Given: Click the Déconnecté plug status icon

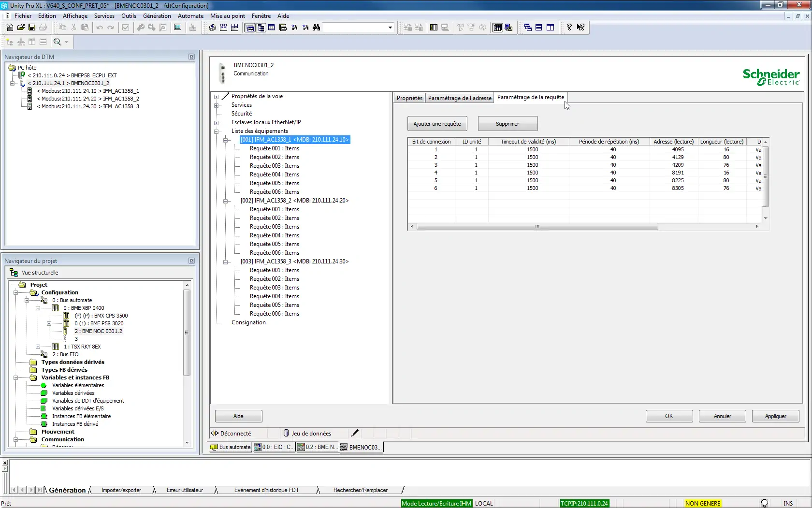Looking at the screenshot, I should point(215,433).
